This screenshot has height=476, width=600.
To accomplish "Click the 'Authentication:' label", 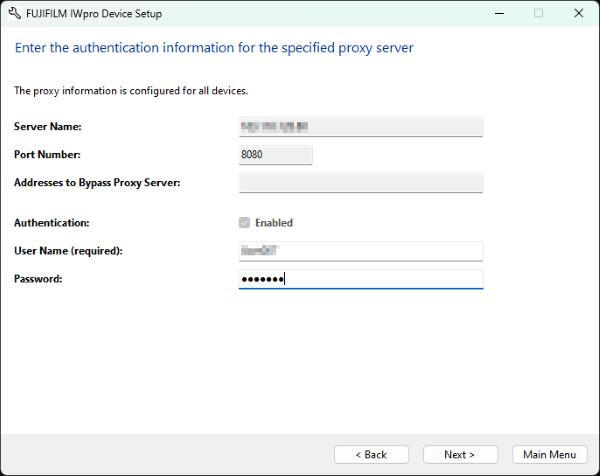I will coord(52,223).
